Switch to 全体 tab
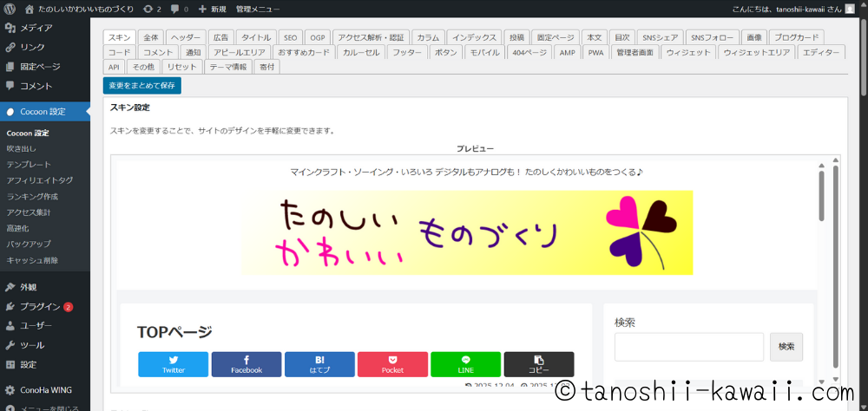 150,37
